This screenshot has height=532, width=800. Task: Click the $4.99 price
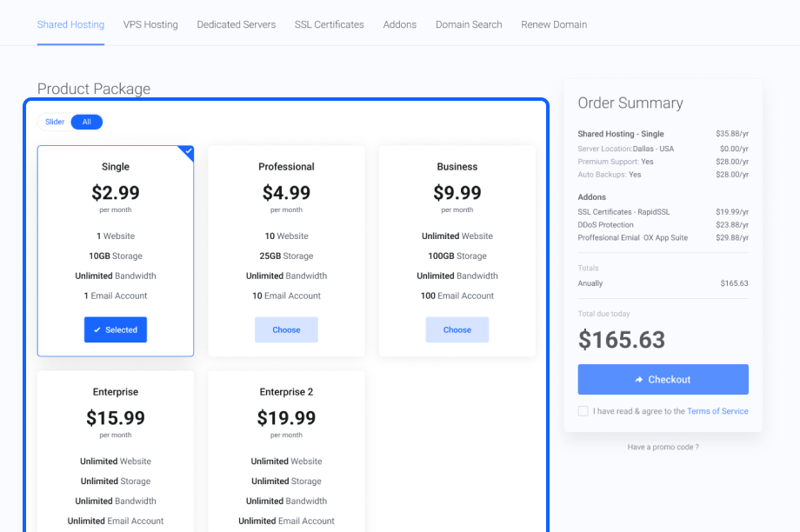[286, 193]
